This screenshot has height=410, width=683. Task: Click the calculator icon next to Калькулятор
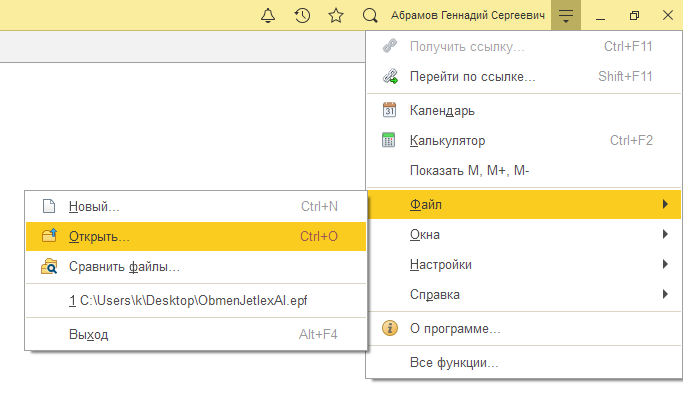point(388,140)
